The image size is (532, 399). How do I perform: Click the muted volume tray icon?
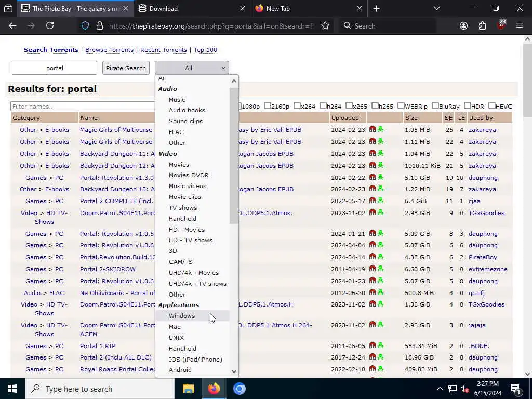[x=464, y=389]
